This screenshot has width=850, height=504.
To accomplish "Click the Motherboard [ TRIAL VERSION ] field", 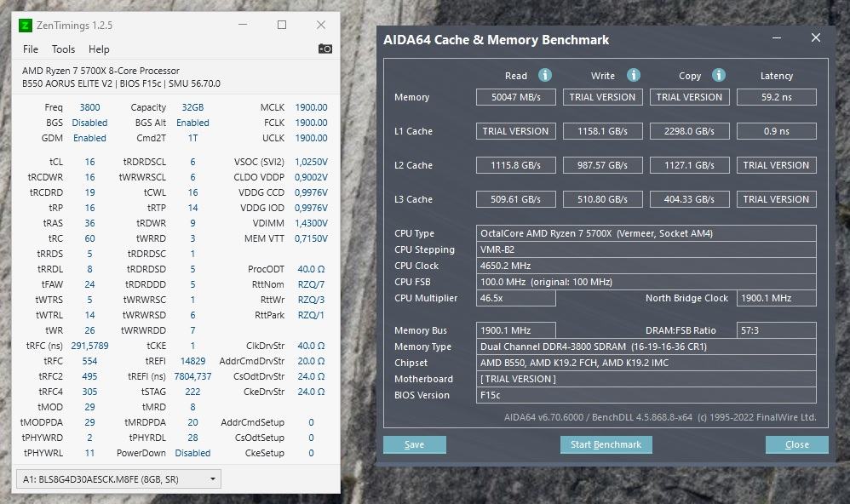I will [x=646, y=380].
